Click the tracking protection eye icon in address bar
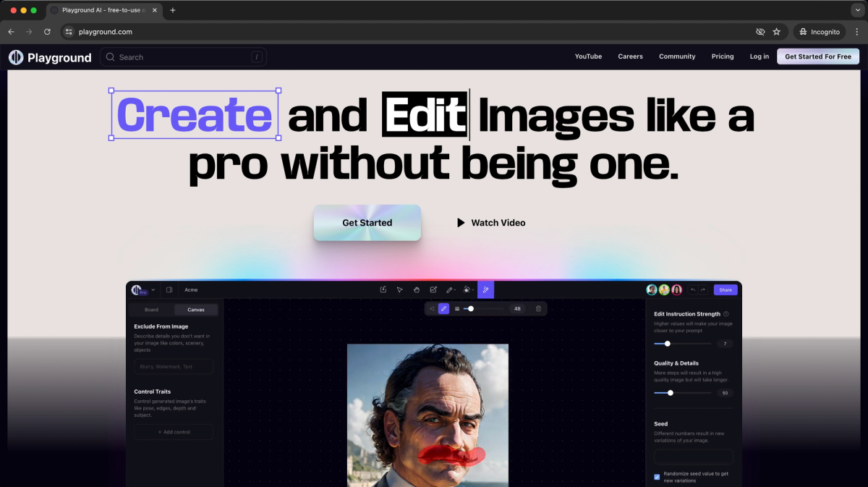 760,32
